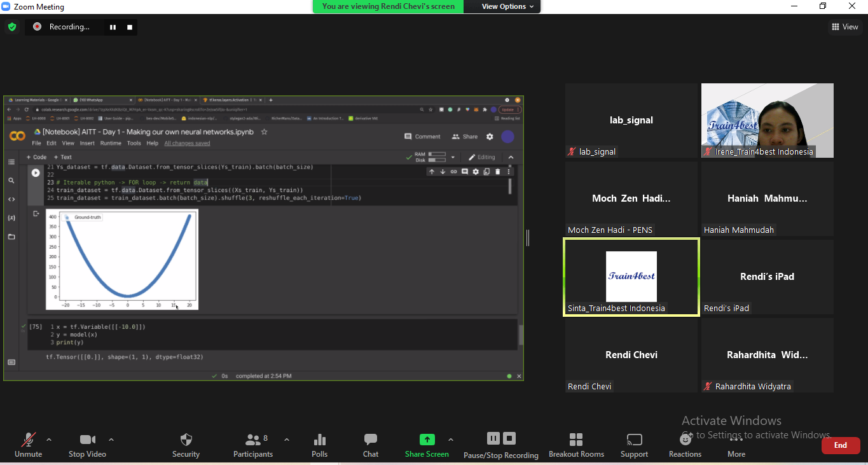Open the Polls button

pyautogui.click(x=320, y=445)
